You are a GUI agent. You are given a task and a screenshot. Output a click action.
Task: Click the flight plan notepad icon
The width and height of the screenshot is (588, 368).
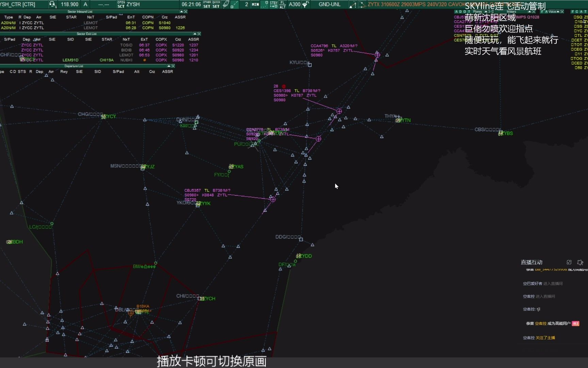226,4
